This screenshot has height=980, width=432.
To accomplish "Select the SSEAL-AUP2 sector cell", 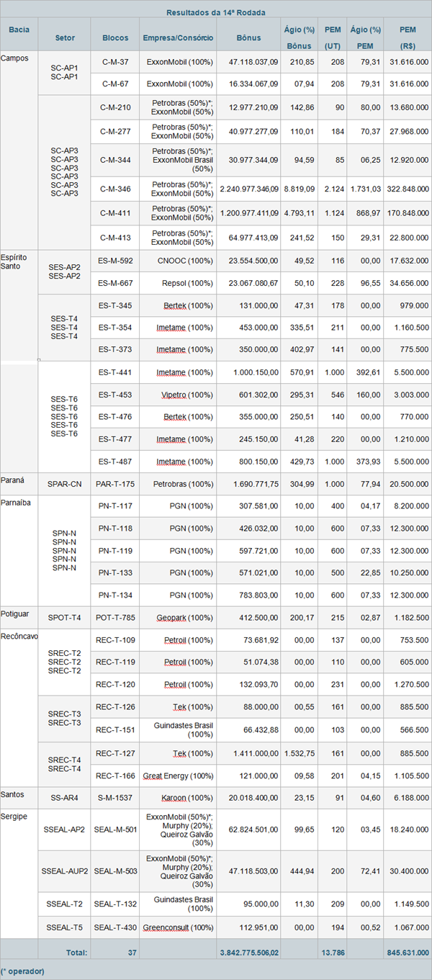I will [x=65, y=871].
